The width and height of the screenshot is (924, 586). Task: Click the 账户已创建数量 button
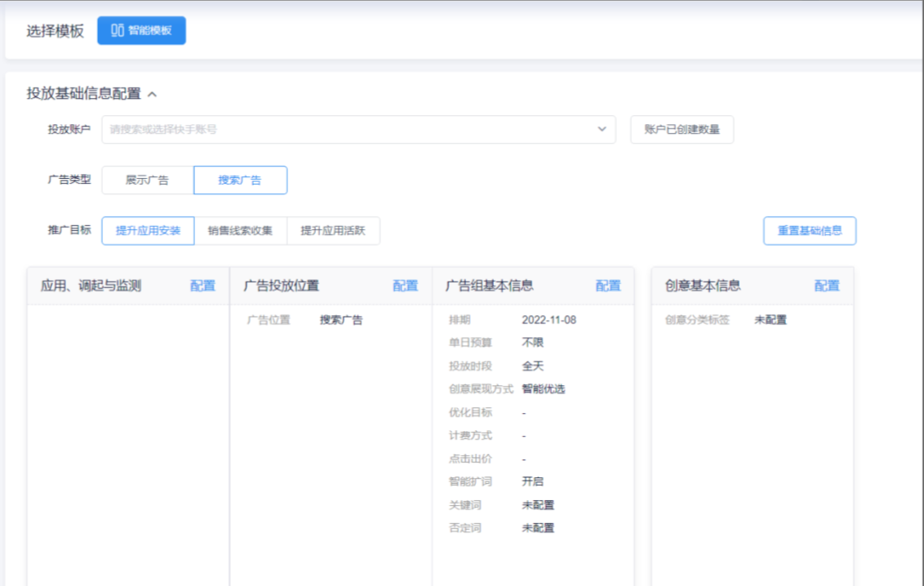pyautogui.click(x=680, y=129)
